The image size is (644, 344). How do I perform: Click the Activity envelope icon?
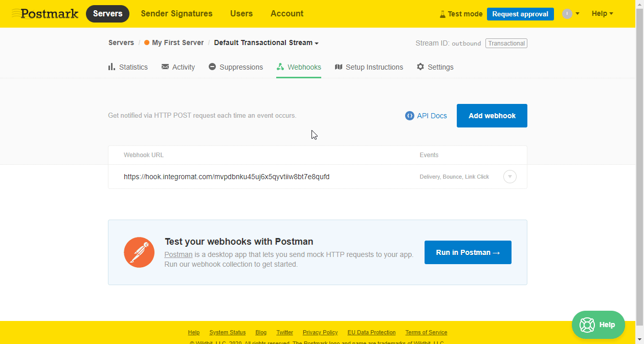tap(165, 67)
